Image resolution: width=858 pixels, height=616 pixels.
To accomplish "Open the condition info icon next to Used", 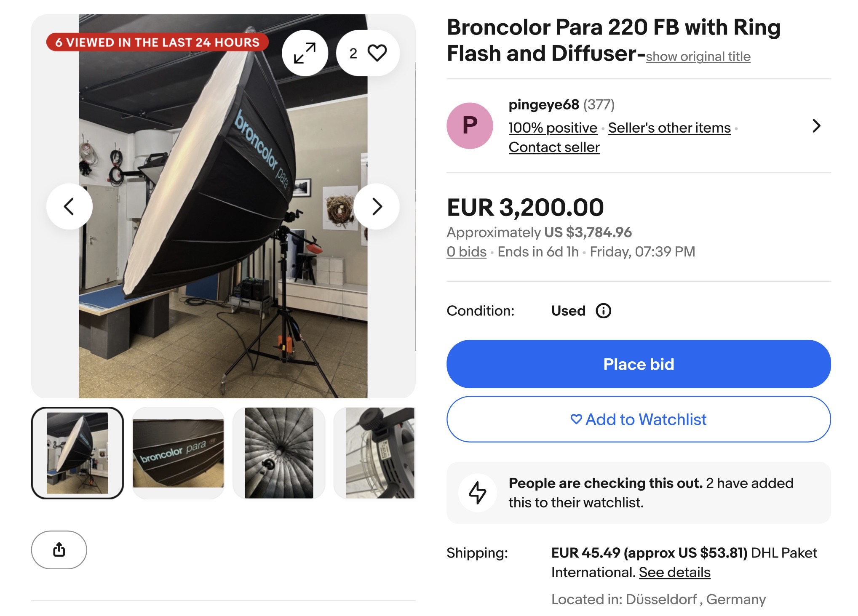I will (603, 311).
